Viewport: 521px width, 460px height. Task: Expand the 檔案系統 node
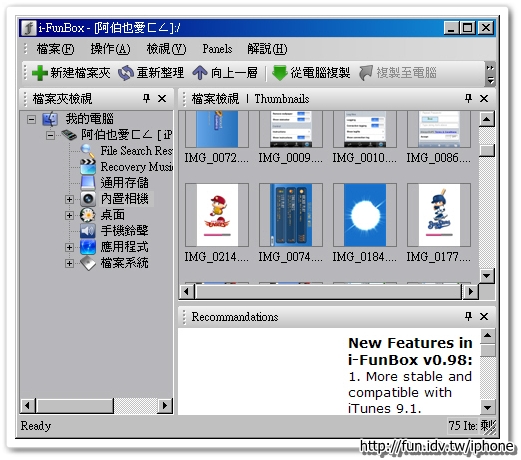point(69,263)
